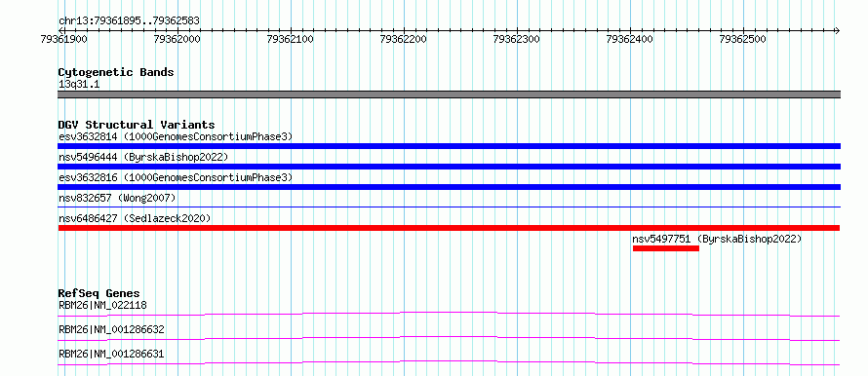Image resolution: width=868 pixels, height=376 pixels.
Task: Click the RefSeq Genes track heading
Action: pyautogui.click(x=99, y=293)
